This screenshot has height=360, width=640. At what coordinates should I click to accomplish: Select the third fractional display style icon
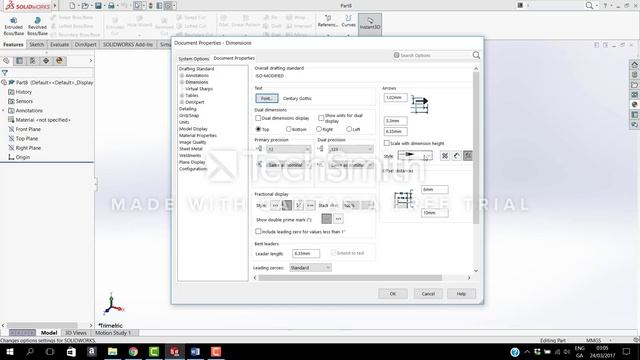click(x=299, y=205)
